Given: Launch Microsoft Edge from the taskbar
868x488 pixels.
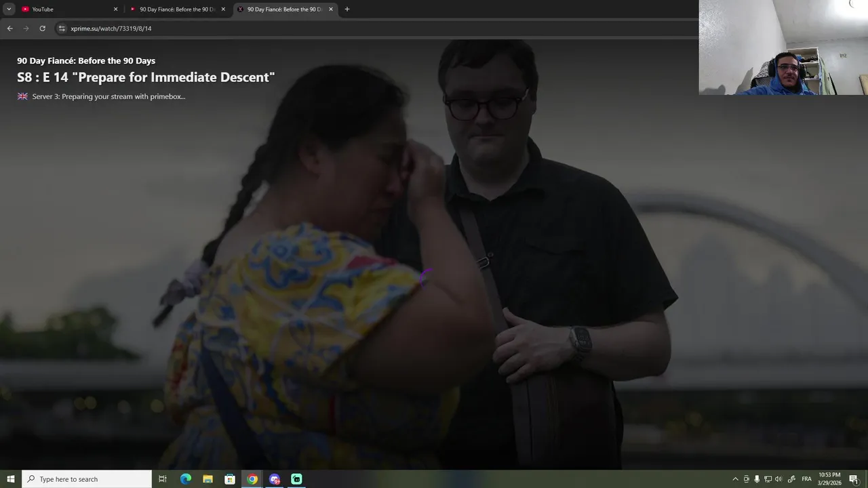Looking at the screenshot, I should click(186, 479).
